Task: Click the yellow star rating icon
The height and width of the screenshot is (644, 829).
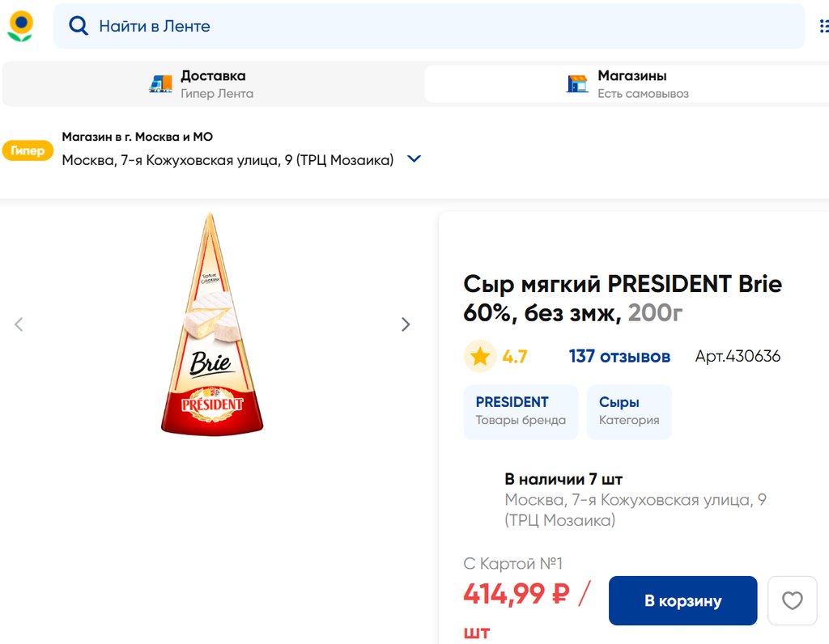Action: click(x=480, y=356)
